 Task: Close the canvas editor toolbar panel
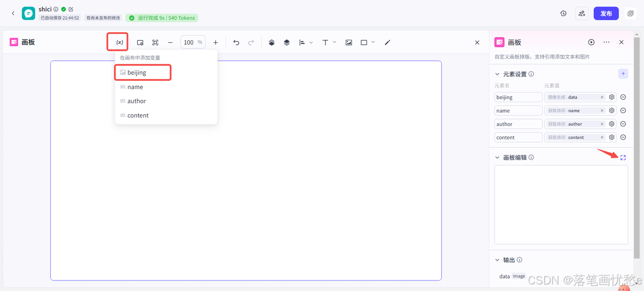[477, 43]
